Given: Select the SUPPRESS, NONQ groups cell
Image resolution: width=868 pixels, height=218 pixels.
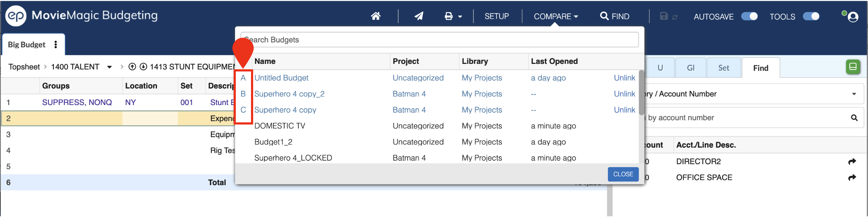Looking at the screenshot, I should pos(77,103).
